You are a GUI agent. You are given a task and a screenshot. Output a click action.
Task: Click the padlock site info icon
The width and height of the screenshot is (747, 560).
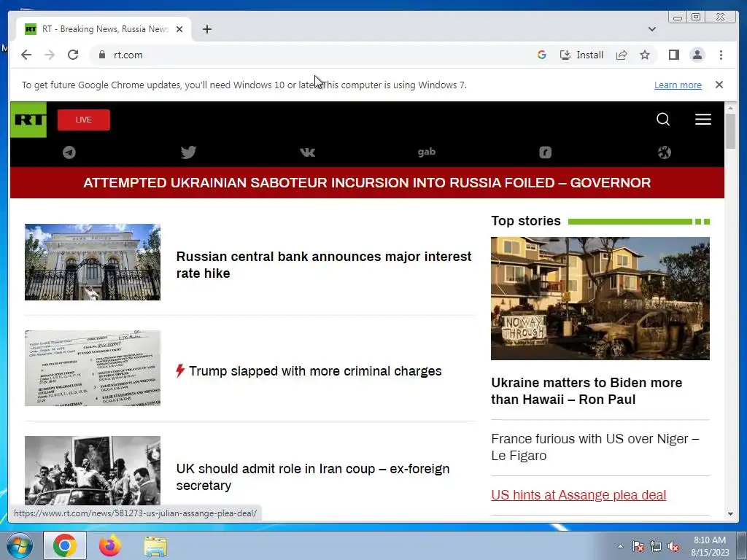coord(101,55)
